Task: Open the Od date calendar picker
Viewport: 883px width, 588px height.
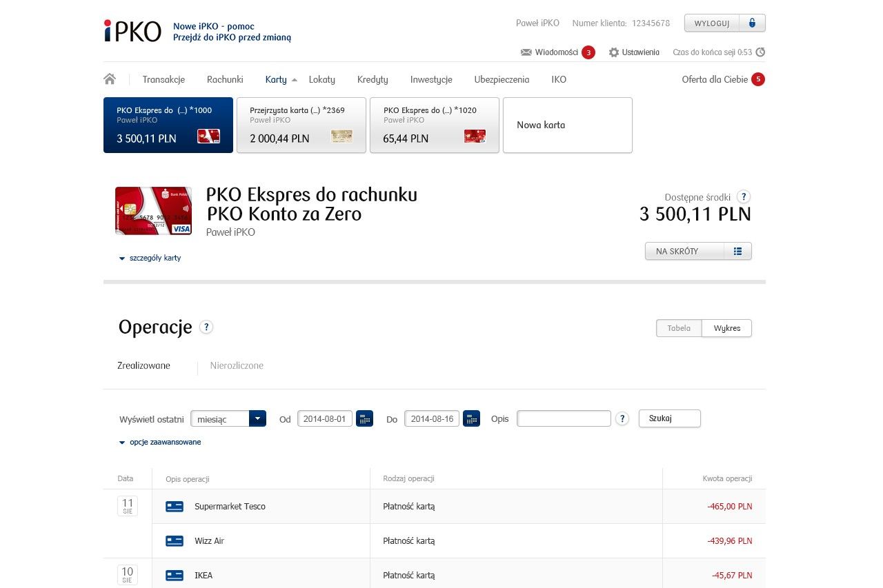Action: pos(364,418)
